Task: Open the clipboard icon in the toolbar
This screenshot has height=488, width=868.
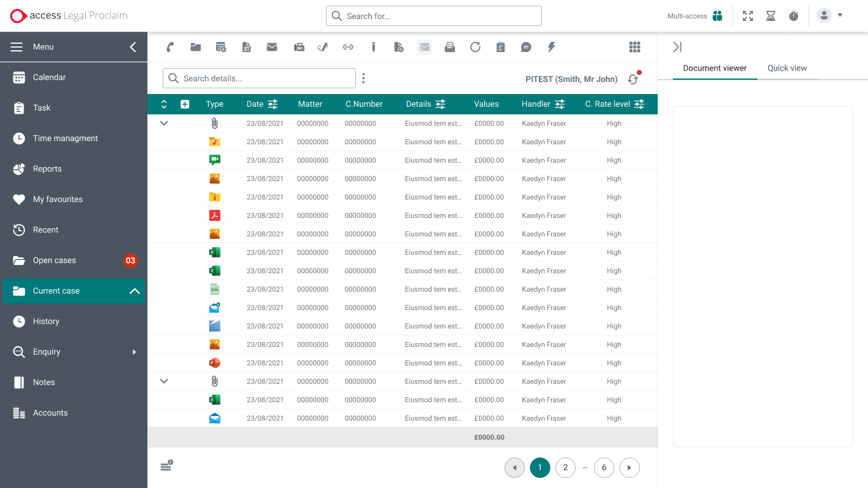Action: [x=501, y=46]
